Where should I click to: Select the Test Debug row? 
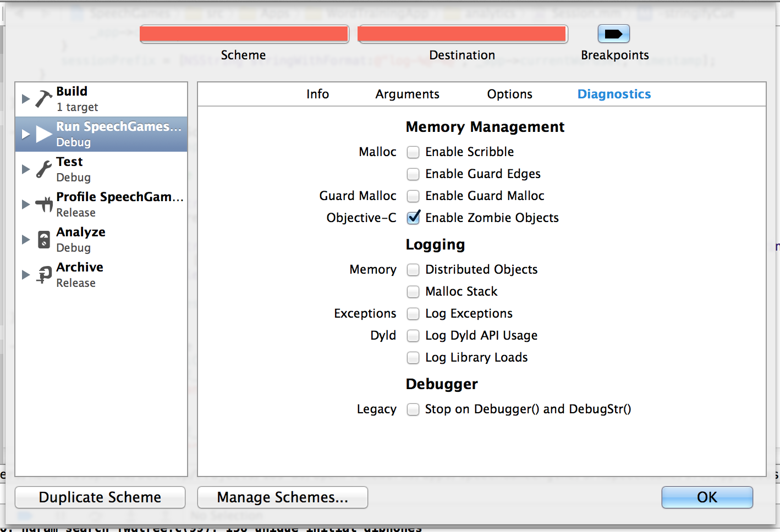tap(101, 169)
